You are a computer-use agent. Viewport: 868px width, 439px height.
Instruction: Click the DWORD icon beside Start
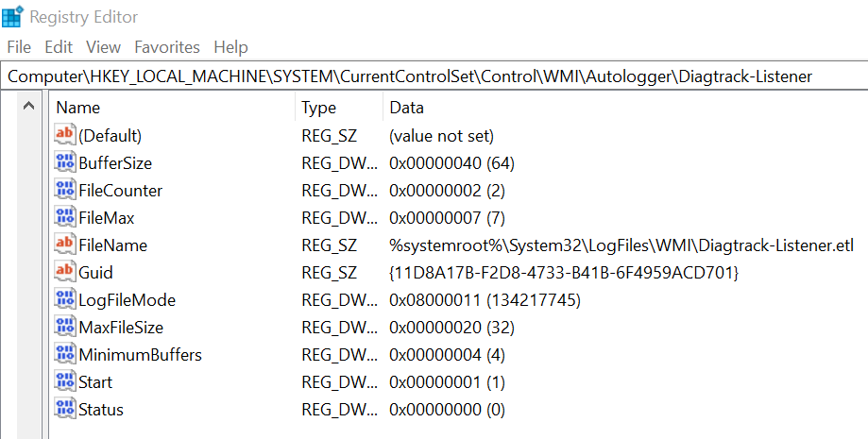click(65, 382)
